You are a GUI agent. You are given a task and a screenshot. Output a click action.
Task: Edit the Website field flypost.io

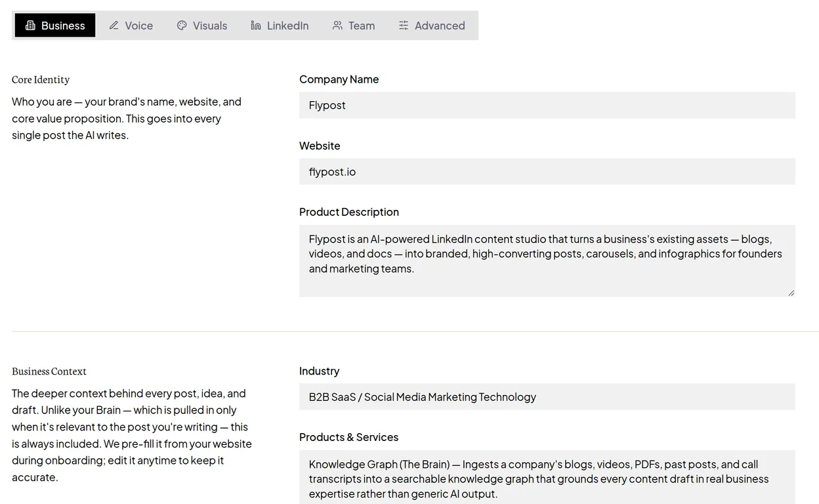click(547, 171)
